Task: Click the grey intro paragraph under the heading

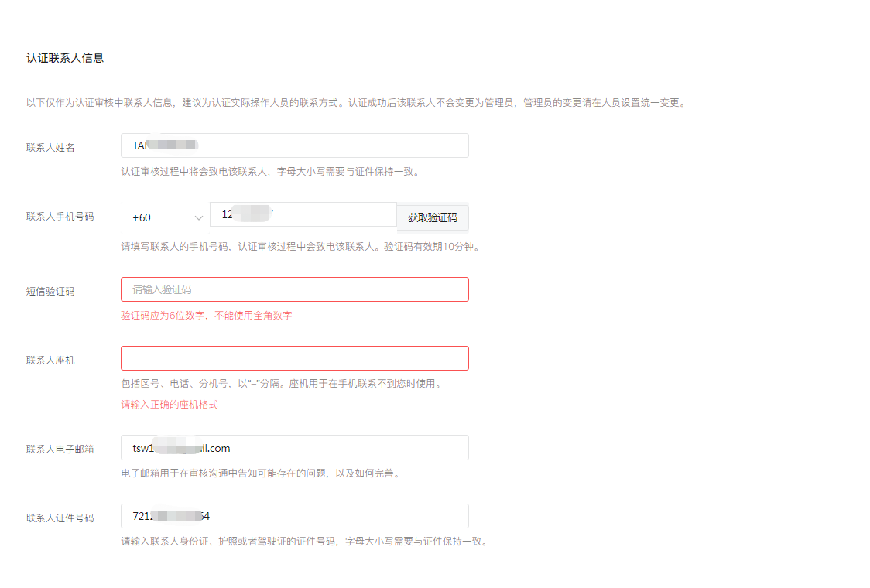Action: (x=355, y=103)
